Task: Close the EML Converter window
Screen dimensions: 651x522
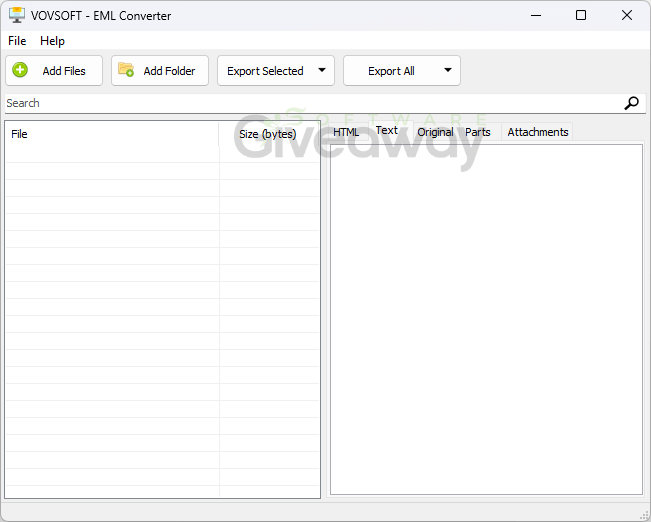Action: coord(627,15)
